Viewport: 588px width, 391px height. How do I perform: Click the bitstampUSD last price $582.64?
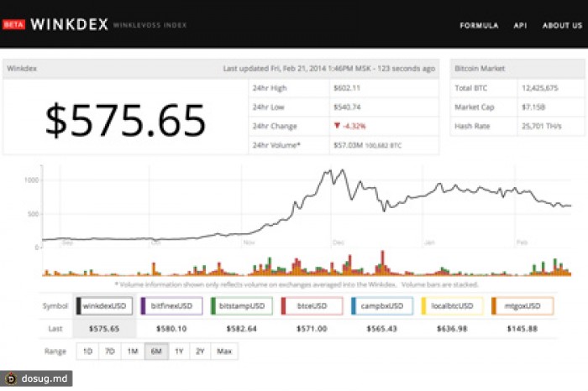[x=242, y=329]
